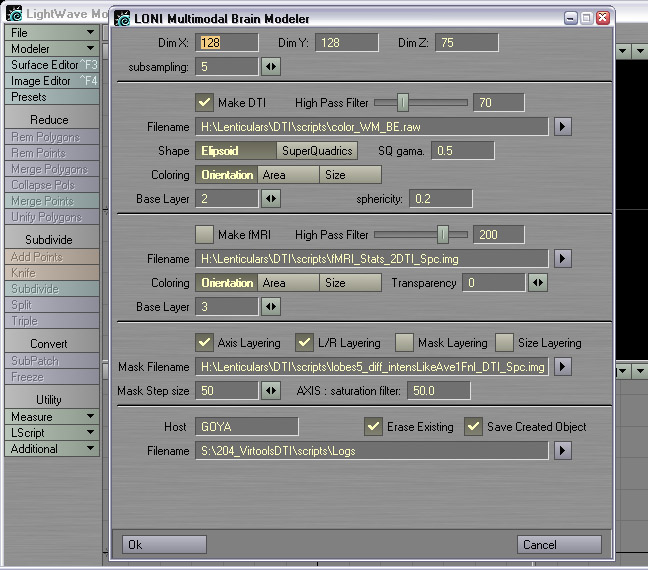Select DTI Orientation coloring
The width and height of the screenshot is (648, 570).
tap(226, 175)
